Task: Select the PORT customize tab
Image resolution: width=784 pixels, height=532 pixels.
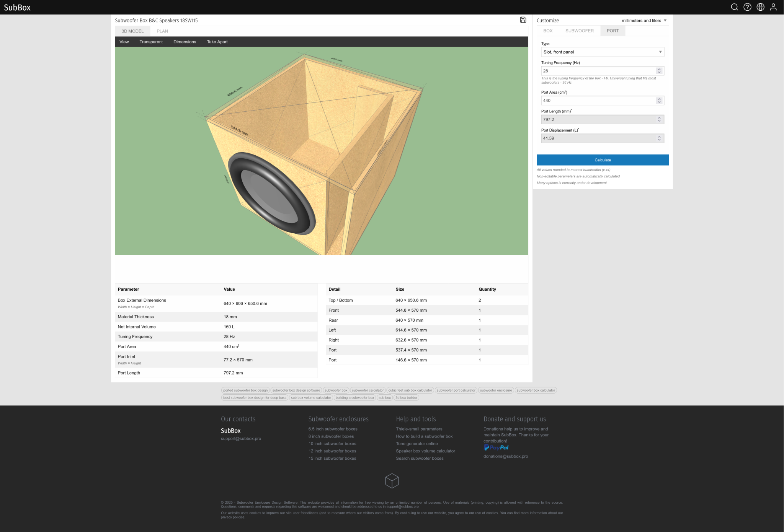Action: (612, 31)
